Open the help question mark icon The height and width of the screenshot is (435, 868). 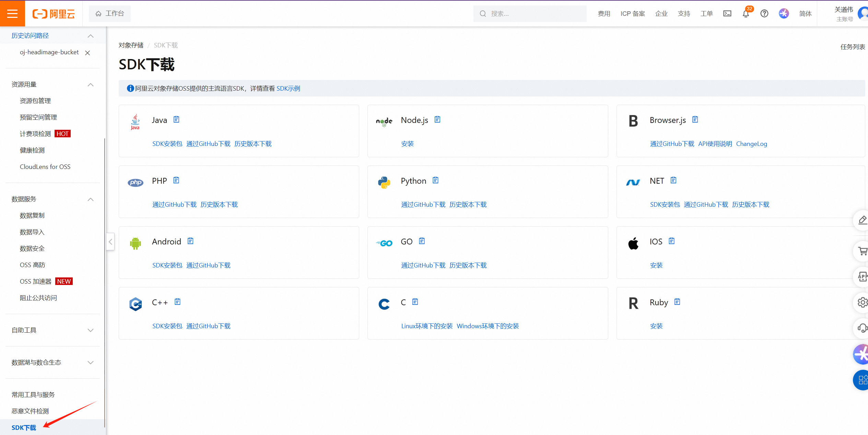click(764, 13)
